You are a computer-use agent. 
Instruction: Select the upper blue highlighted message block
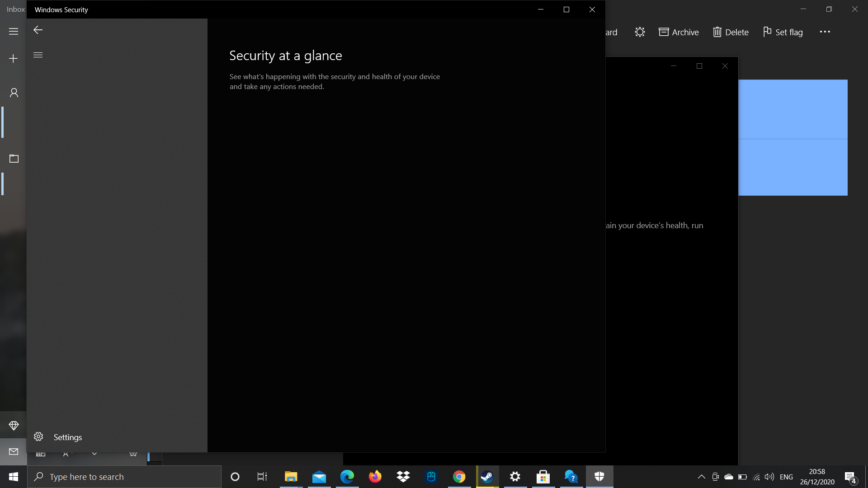pyautogui.click(x=793, y=109)
